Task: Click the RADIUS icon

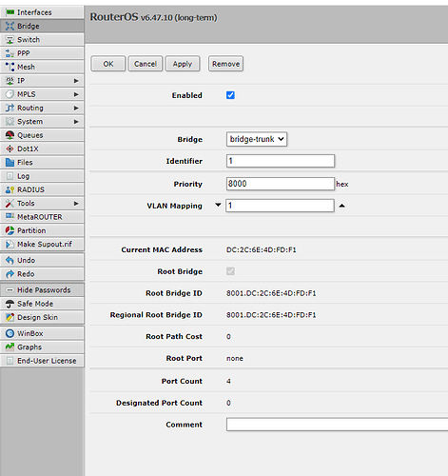Action: (10, 189)
